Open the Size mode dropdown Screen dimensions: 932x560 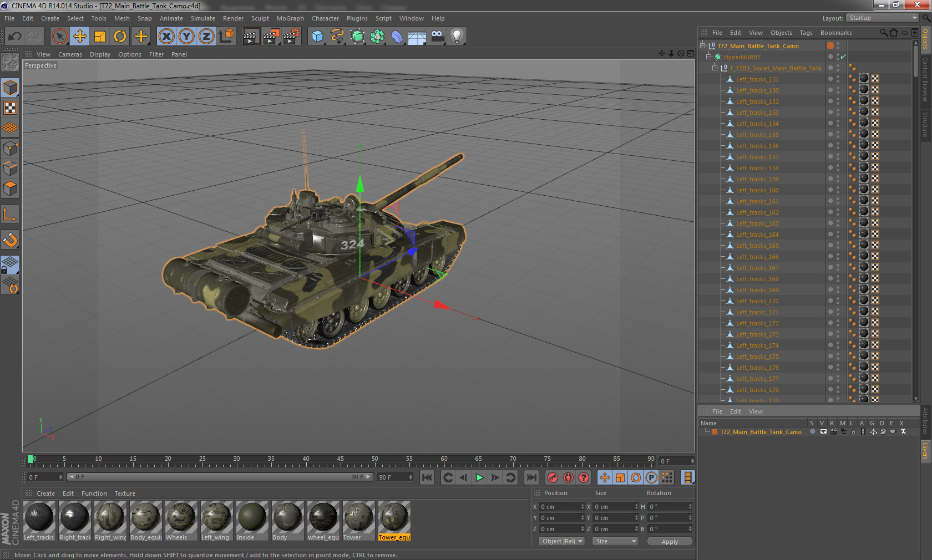615,541
